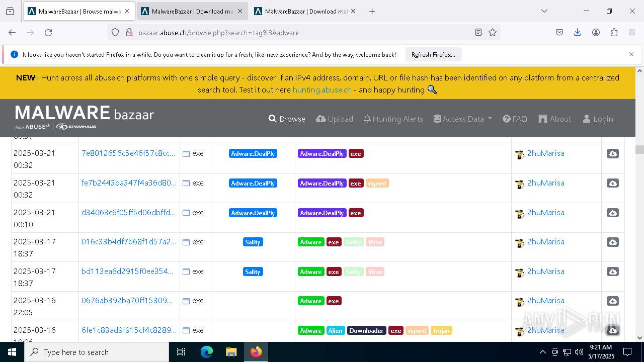Open hash link 6fe1c83ad9f915cf4c8289

pyautogui.click(x=129, y=330)
